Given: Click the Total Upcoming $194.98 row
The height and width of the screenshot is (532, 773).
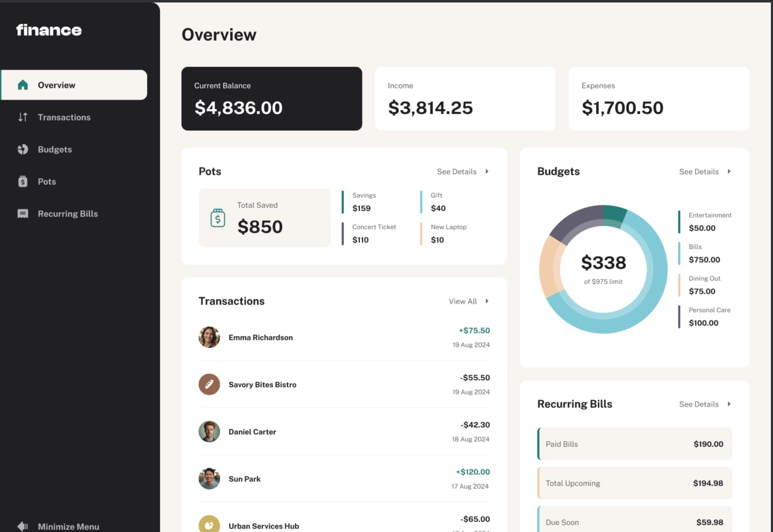Looking at the screenshot, I should click(635, 483).
